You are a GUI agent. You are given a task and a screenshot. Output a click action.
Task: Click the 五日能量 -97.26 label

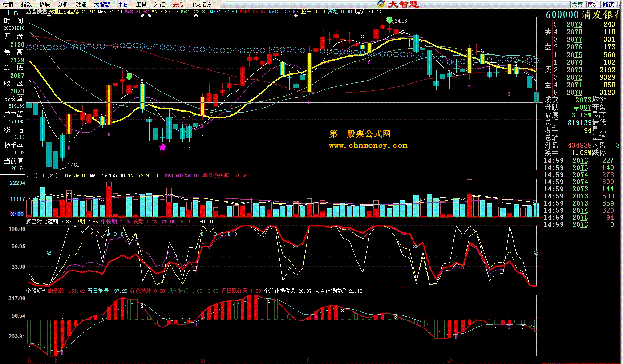(x=107, y=291)
